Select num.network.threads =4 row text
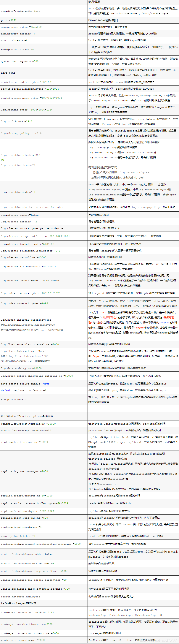The height and width of the screenshot is (644, 179). (18, 34)
